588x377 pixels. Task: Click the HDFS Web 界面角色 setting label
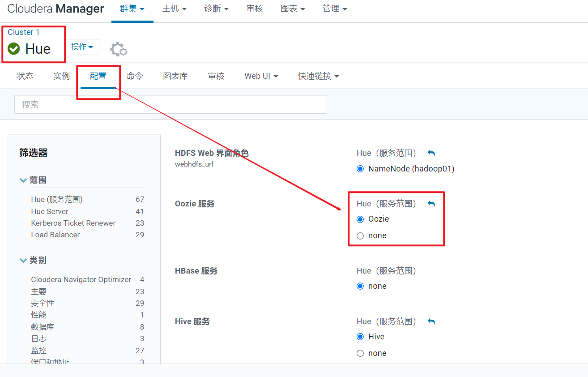click(212, 153)
